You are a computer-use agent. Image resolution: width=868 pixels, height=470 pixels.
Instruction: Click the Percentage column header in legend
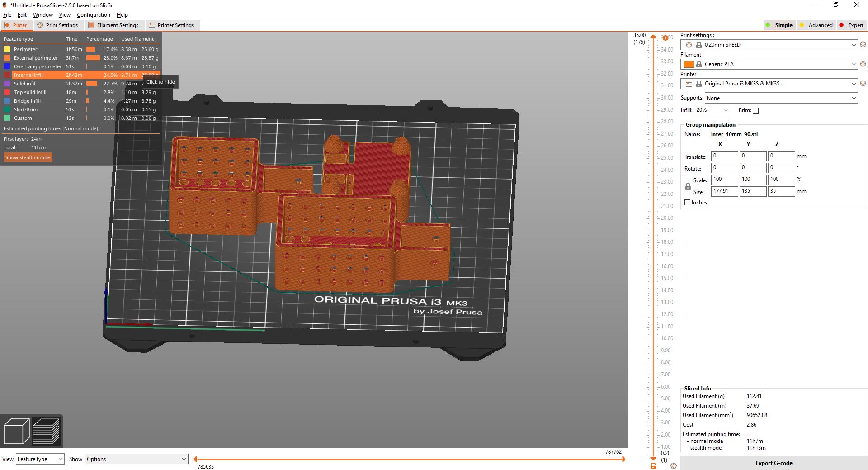point(99,39)
